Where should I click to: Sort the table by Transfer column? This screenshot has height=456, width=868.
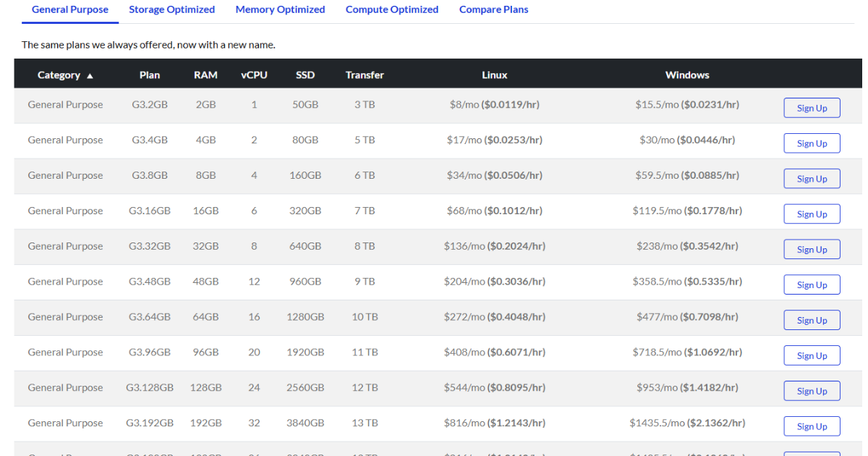click(x=365, y=75)
